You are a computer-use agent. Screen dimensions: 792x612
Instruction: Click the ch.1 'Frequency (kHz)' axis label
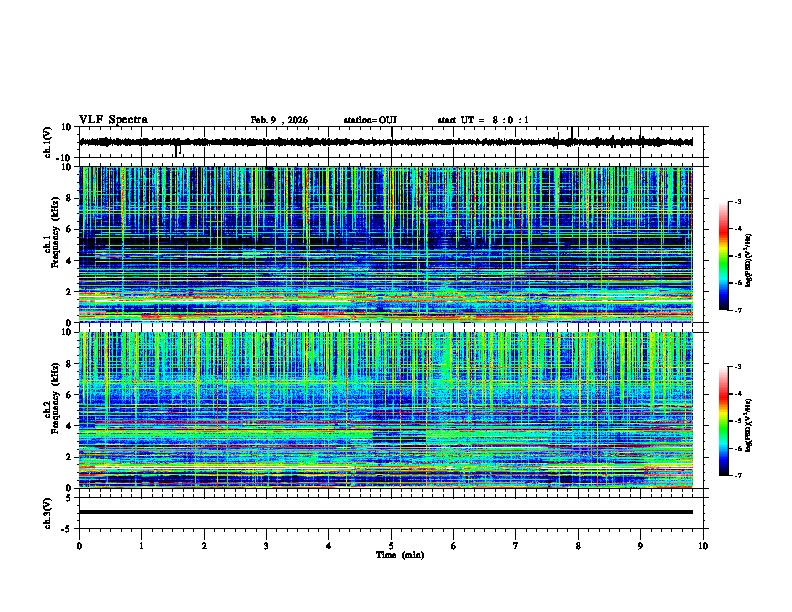click(x=55, y=234)
